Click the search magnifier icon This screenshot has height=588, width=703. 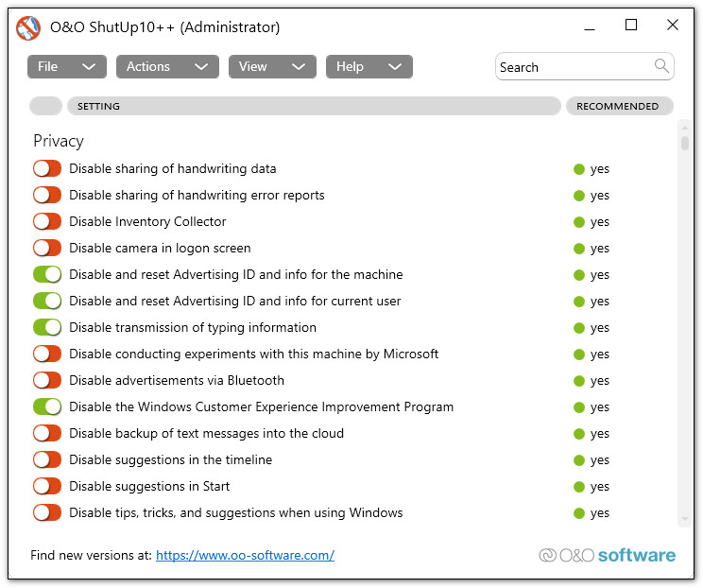click(661, 66)
